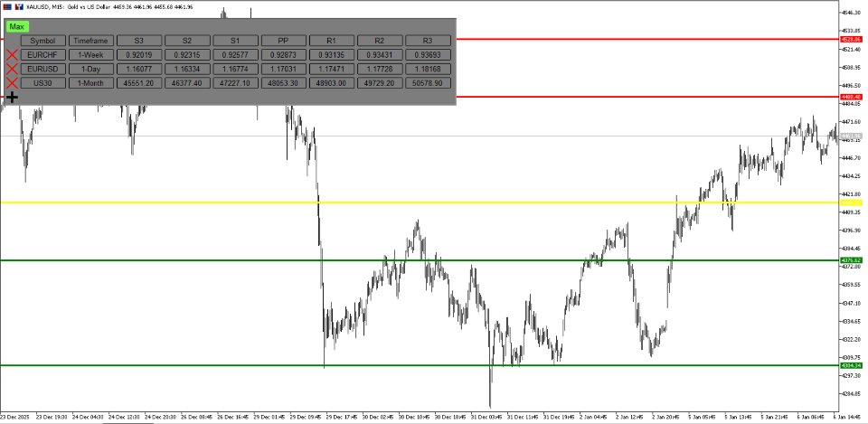Click the EURCHF R1 value 0.93135
Image resolution: width=868 pixels, height=424 pixels.
[332, 55]
